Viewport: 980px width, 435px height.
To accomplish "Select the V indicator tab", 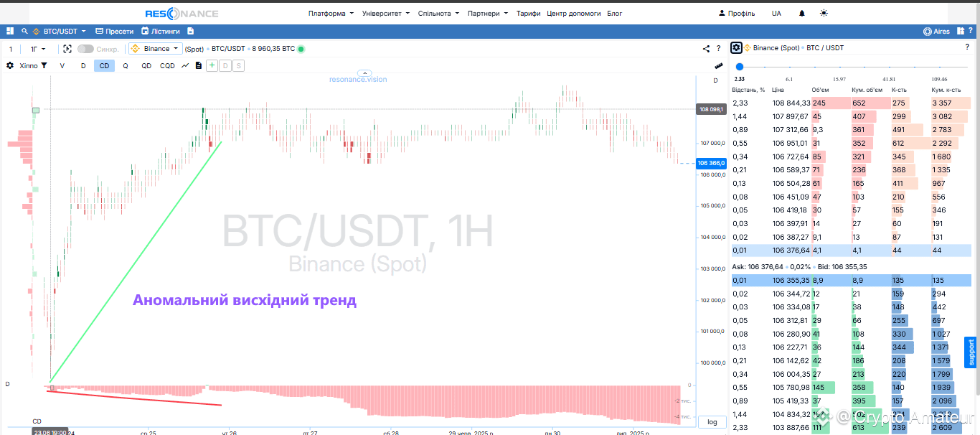I will click(x=62, y=65).
